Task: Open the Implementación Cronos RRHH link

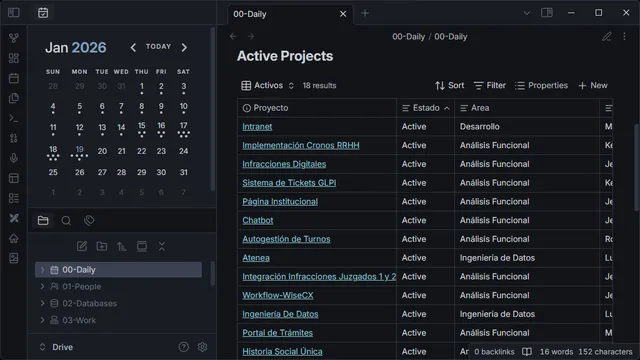Action: click(x=301, y=146)
